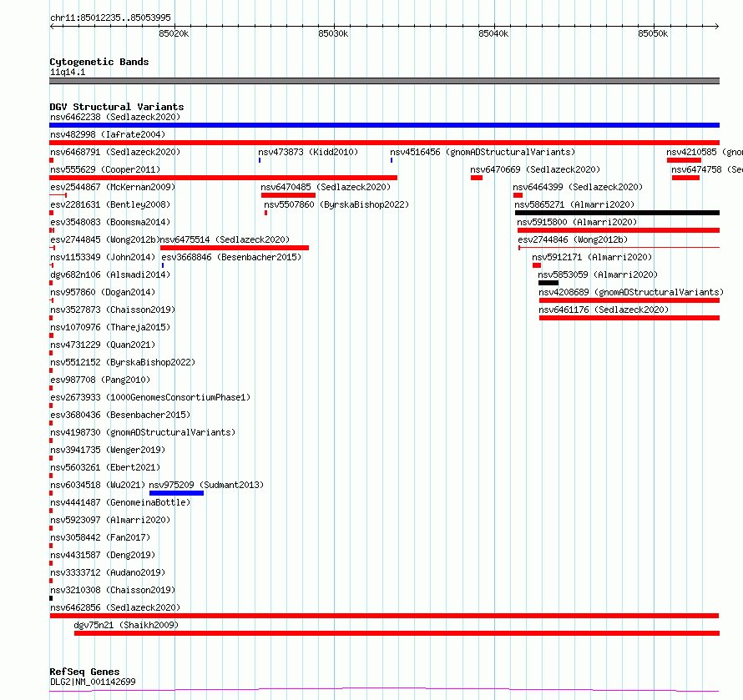Open dgv682n106 (Alsmadi2014) variant
This screenshot has width=743, height=700.
pos(110,274)
